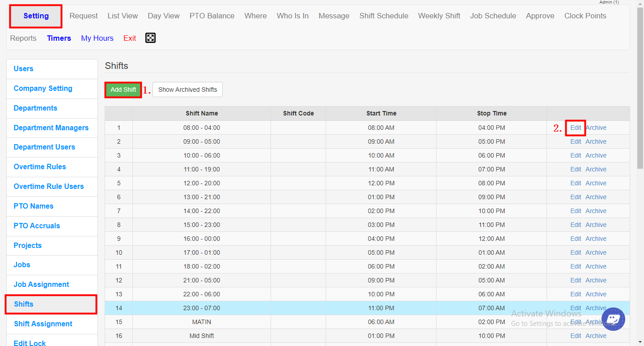Open My Hours link
Viewport: 644px width, 346px height.
point(97,38)
